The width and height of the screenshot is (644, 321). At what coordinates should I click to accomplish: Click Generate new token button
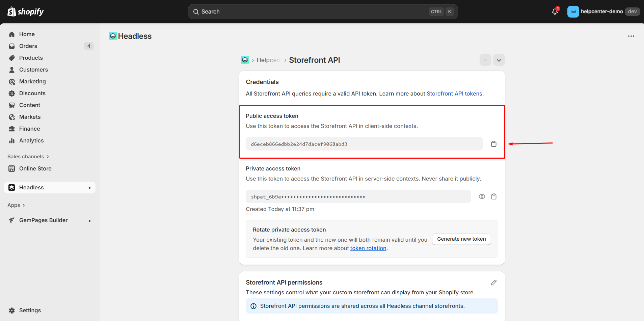pyautogui.click(x=461, y=239)
